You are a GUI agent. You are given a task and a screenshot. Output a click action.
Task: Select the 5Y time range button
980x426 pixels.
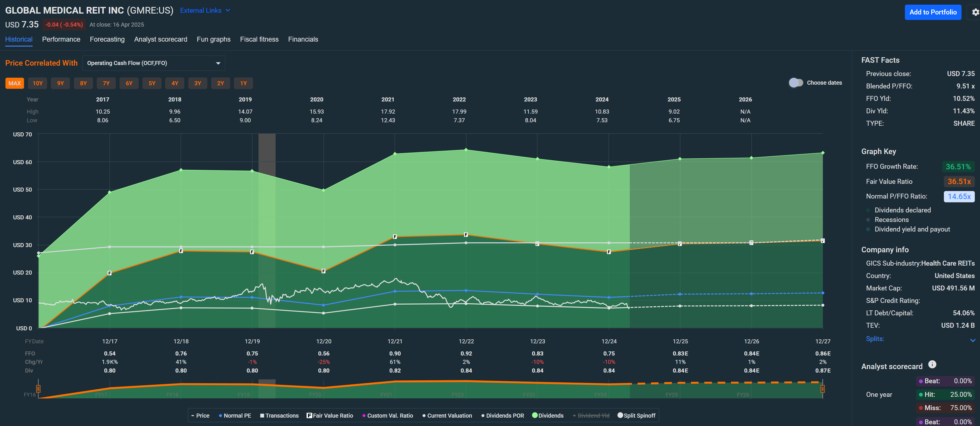152,83
